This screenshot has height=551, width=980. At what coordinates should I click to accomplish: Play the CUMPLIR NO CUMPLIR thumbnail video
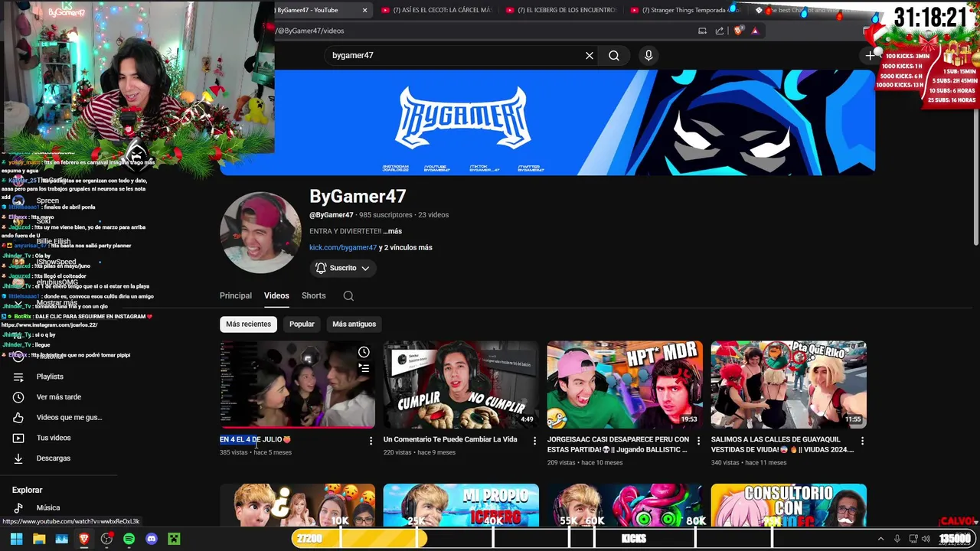tap(461, 384)
